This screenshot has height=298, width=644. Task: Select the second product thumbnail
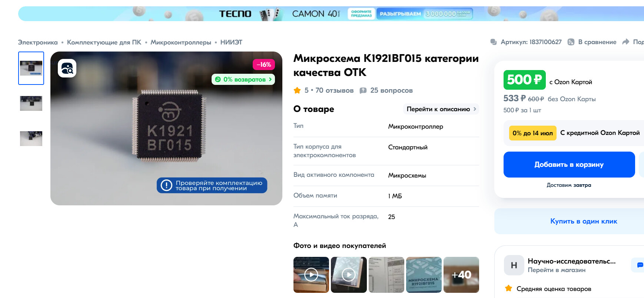(31, 103)
